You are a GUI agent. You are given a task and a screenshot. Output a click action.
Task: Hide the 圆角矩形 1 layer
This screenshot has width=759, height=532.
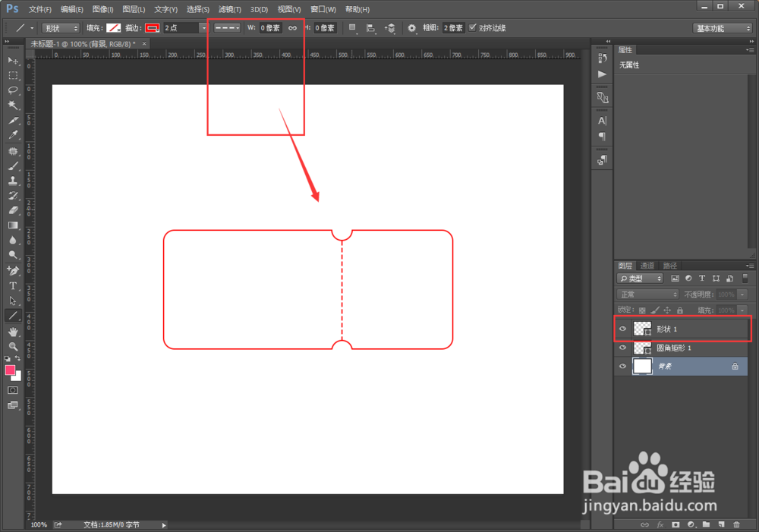click(622, 348)
